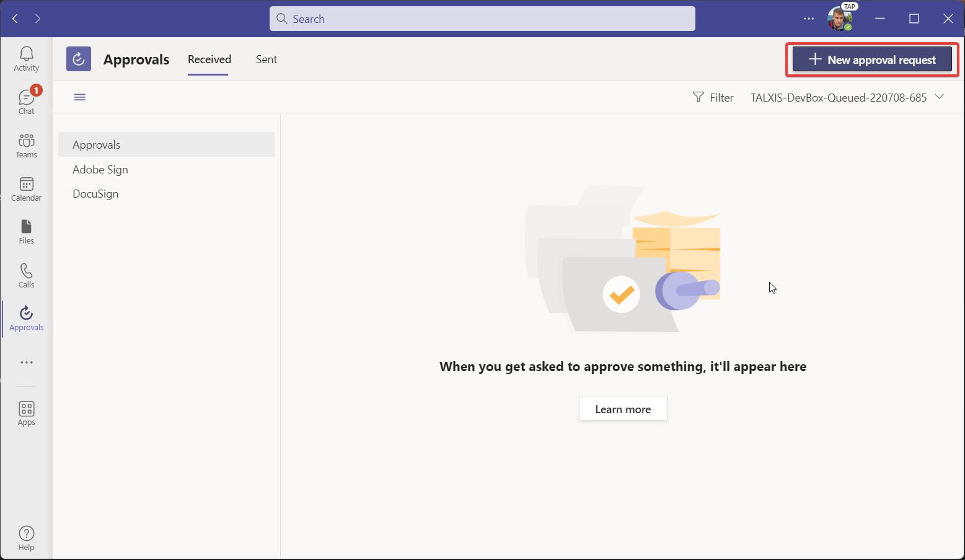Open the profile picture menu
This screenshot has width=965, height=560.
point(840,19)
